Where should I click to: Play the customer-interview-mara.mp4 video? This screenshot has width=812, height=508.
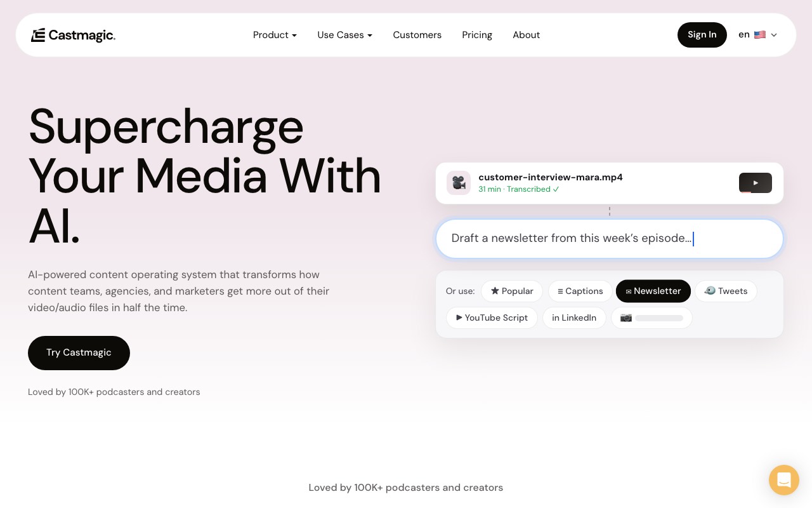756,183
